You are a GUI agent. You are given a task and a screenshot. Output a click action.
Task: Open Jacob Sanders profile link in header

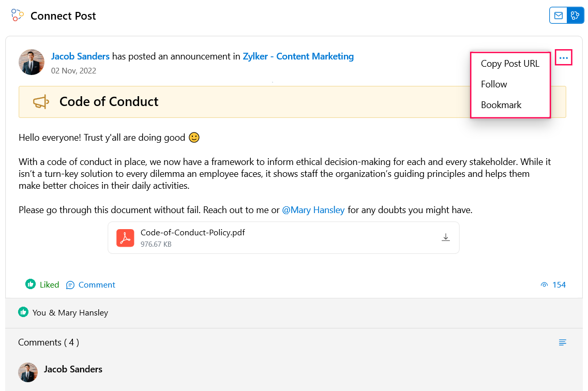tap(80, 56)
